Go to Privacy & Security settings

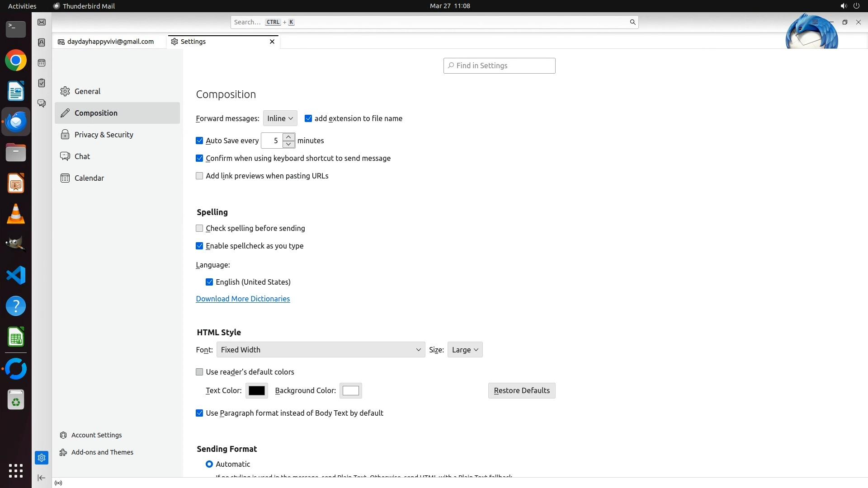(x=104, y=135)
